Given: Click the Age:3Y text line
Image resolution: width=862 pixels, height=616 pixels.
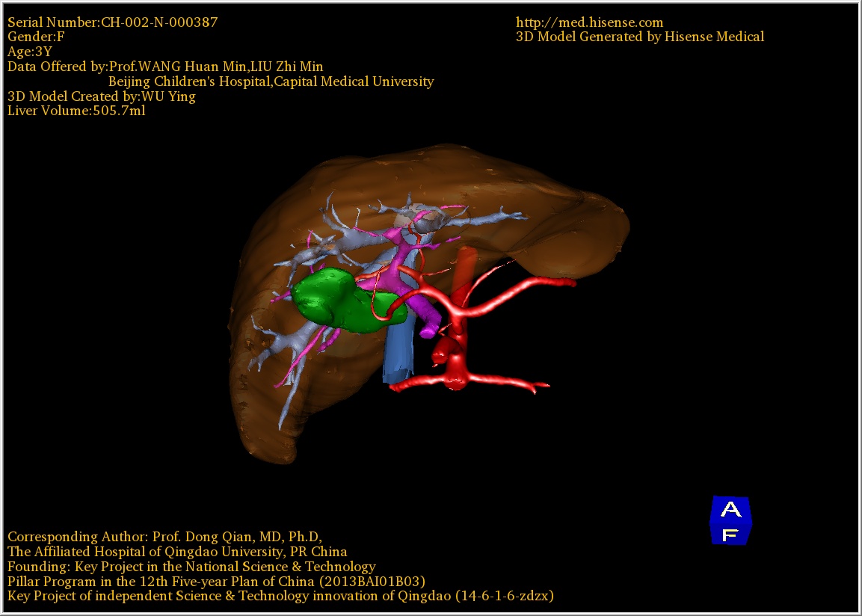Looking at the screenshot, I should 30,52.
